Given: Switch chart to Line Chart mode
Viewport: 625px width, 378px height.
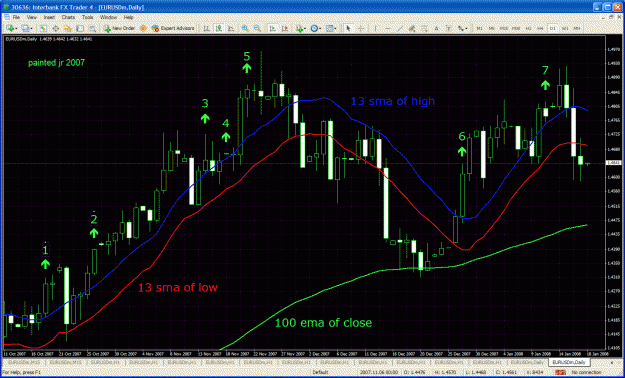Looking at the screenshot, I should coord(231,28).
